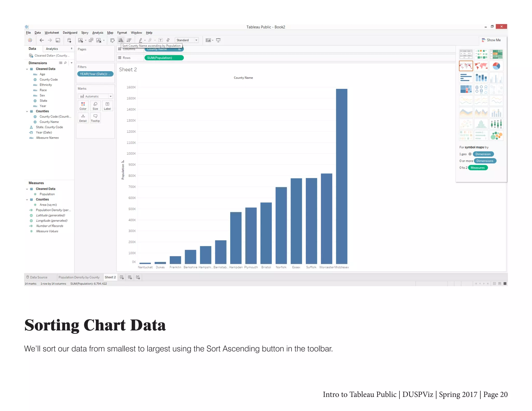Click the Sort Descending toolbar button
Screen dimensions: 532x411
(x=129, y=40)
